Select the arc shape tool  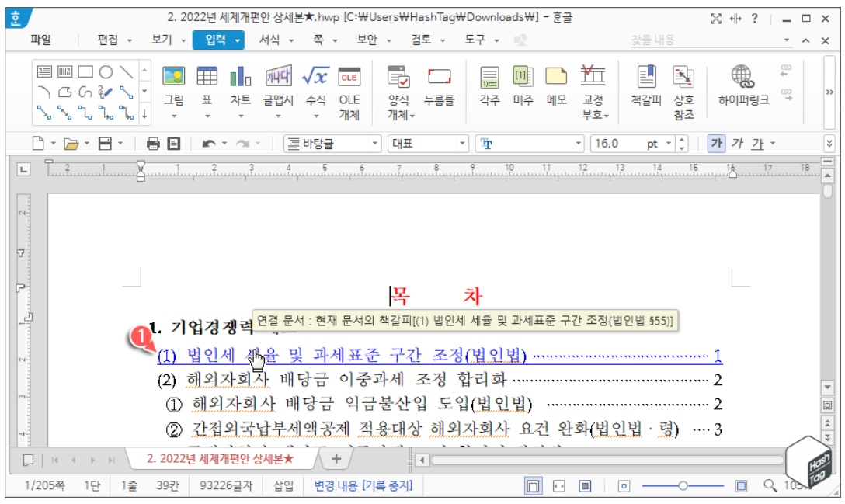coord(44,92)
